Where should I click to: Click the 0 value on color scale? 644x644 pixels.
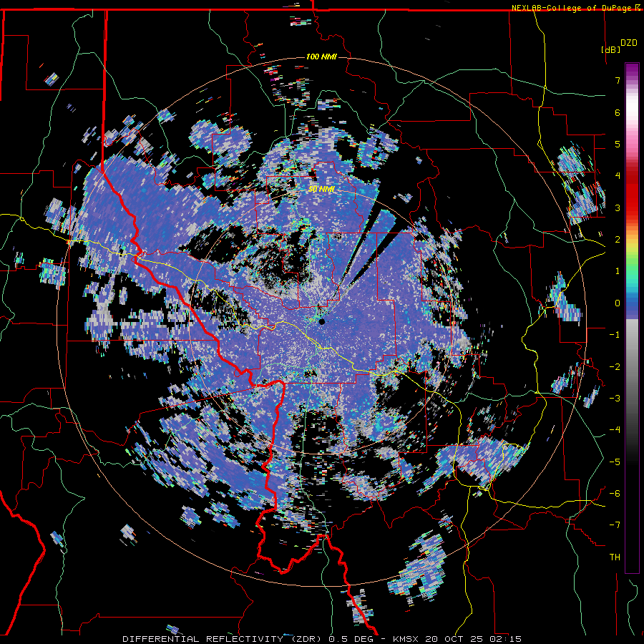pos(618,303)
